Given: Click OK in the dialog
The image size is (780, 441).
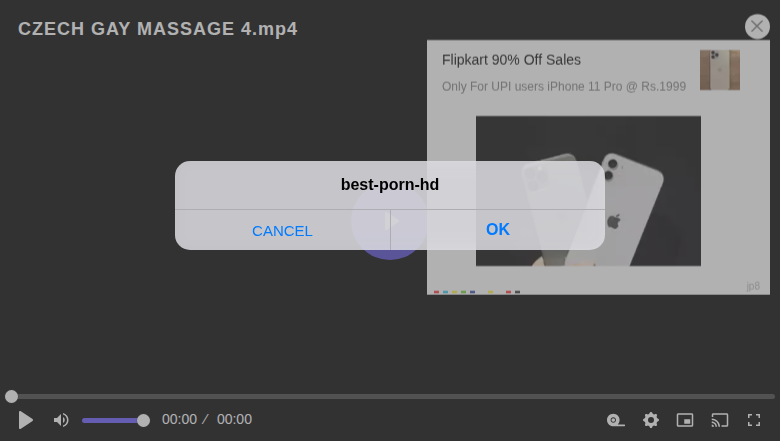Looking at the screenshot, I should click(498, 229).
